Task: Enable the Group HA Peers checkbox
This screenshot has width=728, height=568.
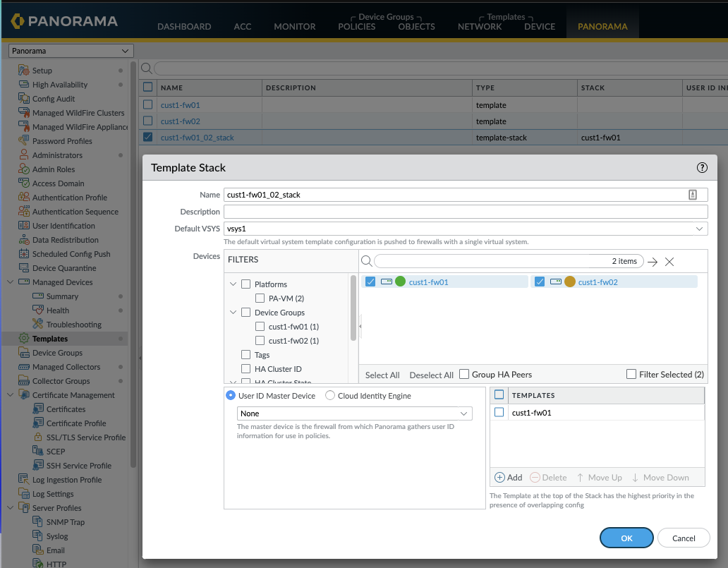Action: 465,375
